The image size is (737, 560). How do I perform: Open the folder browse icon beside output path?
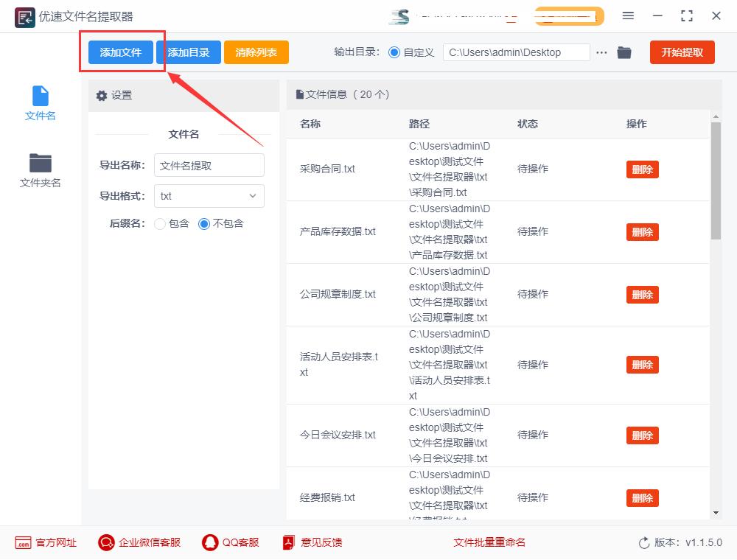click(x=624, y=52)
